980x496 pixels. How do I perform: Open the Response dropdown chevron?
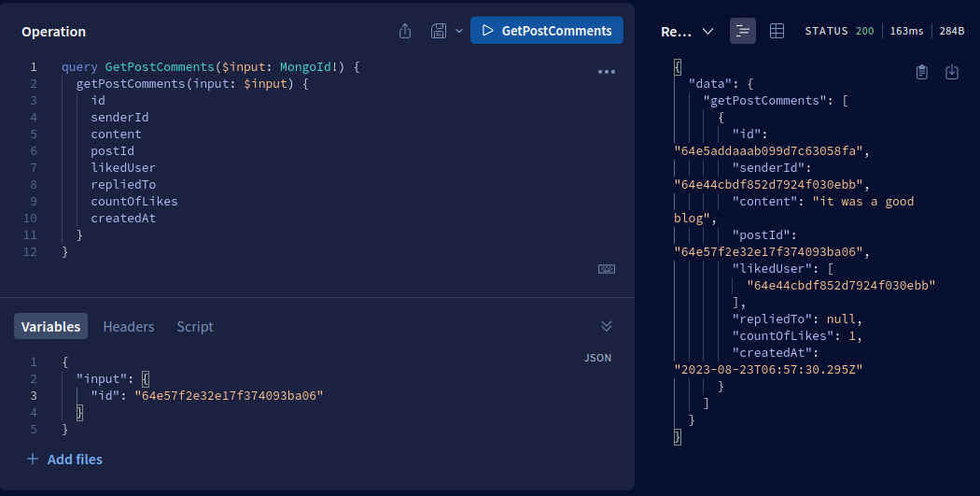[x=707, y=31]
